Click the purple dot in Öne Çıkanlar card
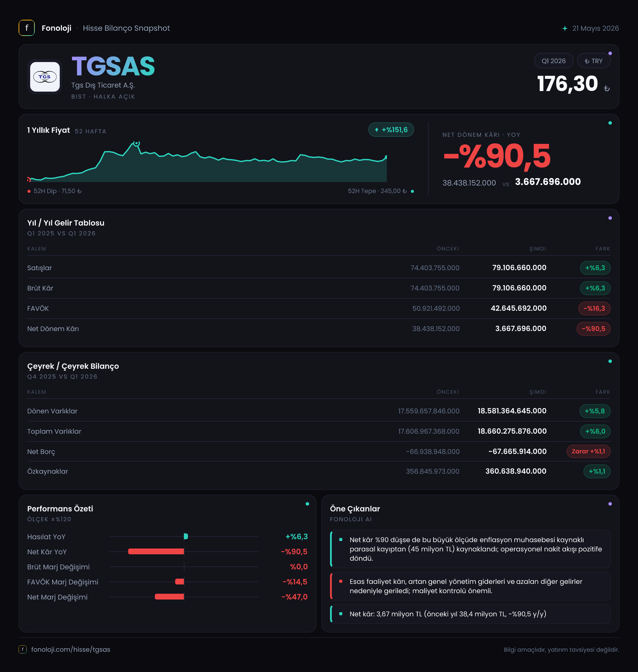The image size is (638, 672). click(x=610, y=504)
